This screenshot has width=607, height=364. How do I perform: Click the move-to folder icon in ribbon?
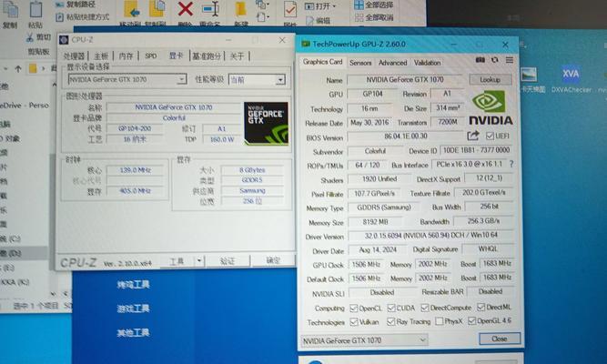coord(132,9)
